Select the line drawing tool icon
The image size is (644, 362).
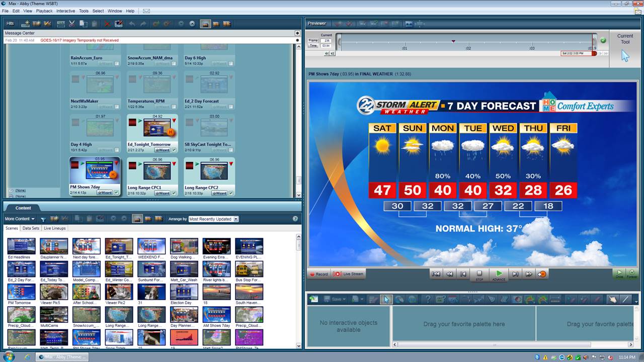click(625, 299)
